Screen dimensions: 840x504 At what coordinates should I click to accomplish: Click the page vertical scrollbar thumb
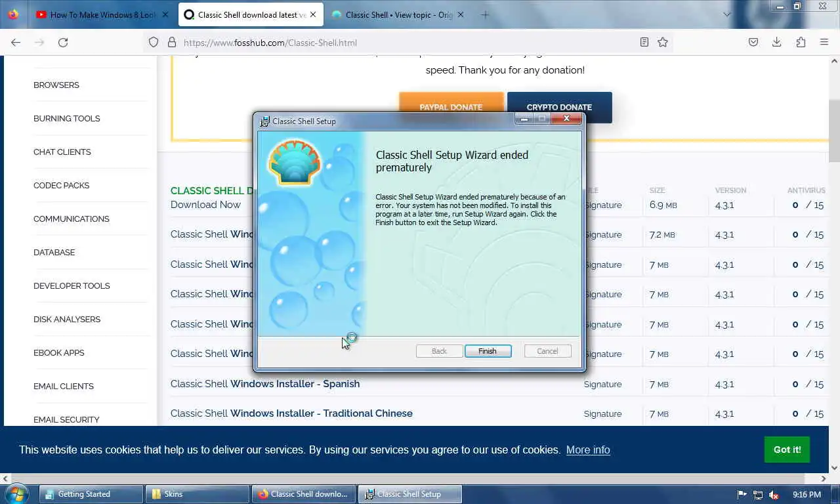click(x=834, y=131)
